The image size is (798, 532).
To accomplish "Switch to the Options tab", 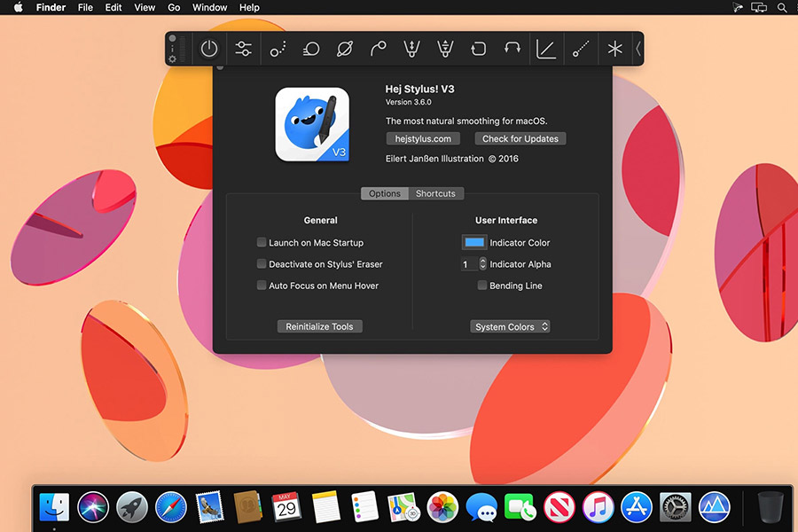I will coord(385,193).
